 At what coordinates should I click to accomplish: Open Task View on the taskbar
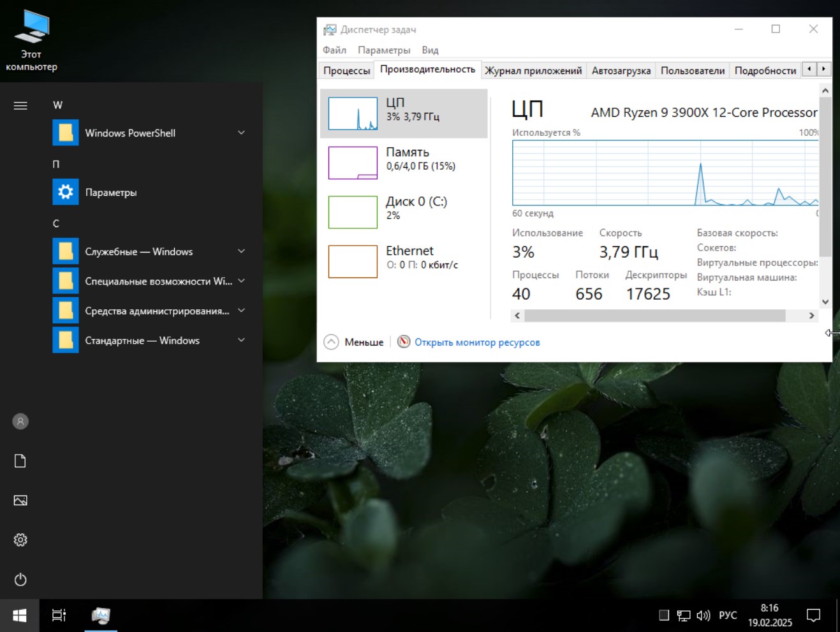tap(59, 615)
